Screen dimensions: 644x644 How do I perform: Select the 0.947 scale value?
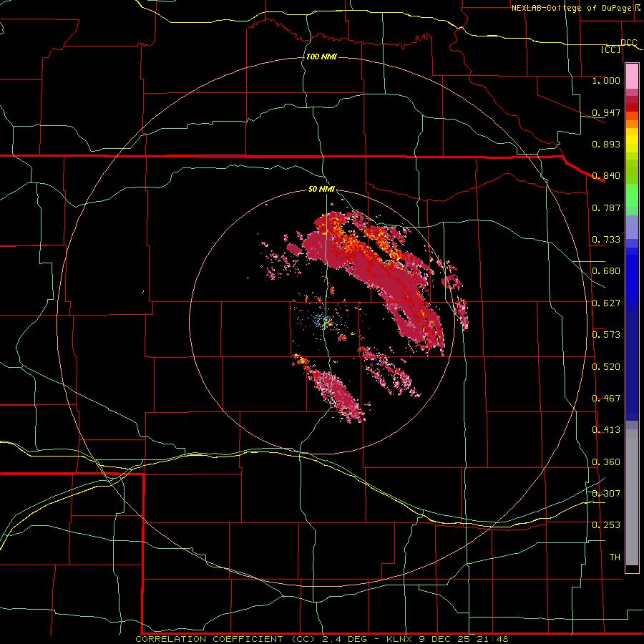pyautogui.click(x=606, y=112)
